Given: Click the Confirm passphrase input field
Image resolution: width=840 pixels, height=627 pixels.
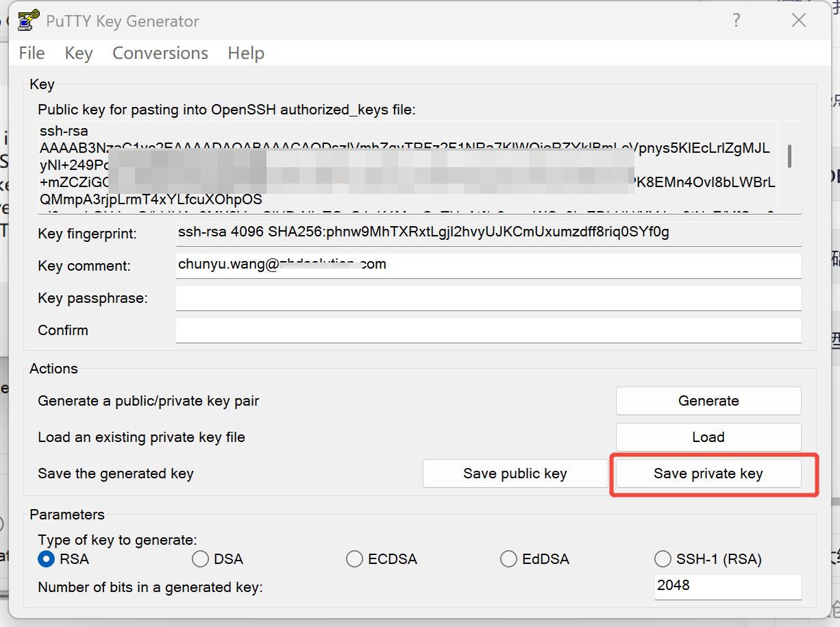Looking at the screenshot, I should click(x=489, y=330).
